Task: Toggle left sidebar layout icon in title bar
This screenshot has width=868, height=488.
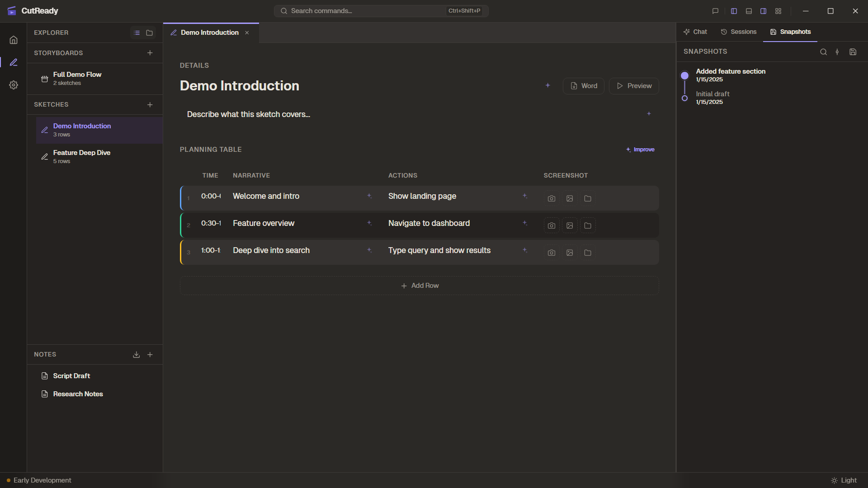Action: (734, 11)
